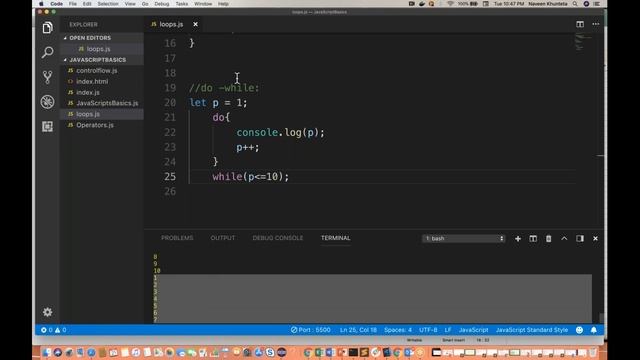Split the terminal pane
This screenshot has height=360, width=640.
click(533, 238)
